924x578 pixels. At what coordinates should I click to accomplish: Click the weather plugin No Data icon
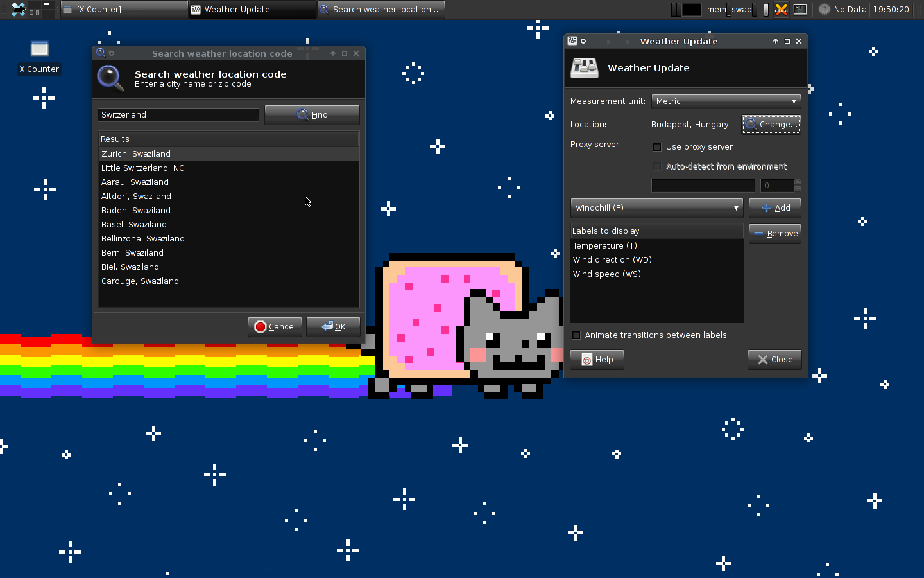[x=825, y=9]
